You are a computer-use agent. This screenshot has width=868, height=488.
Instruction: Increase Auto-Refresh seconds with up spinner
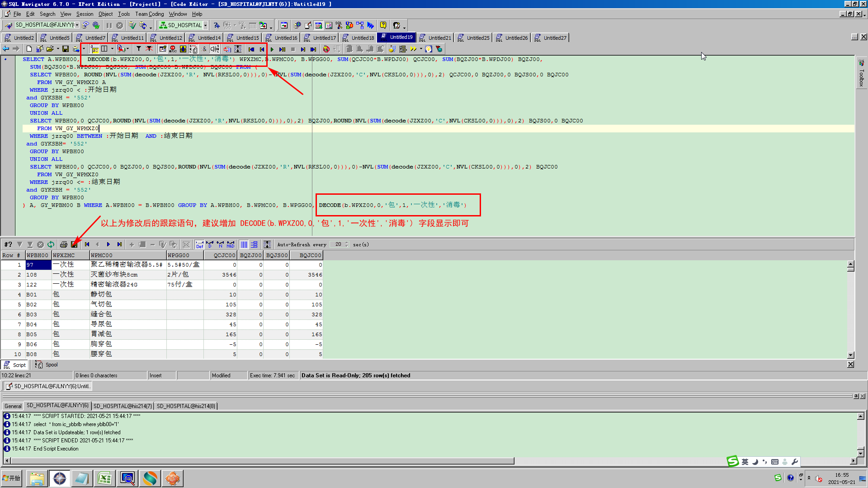347,243
